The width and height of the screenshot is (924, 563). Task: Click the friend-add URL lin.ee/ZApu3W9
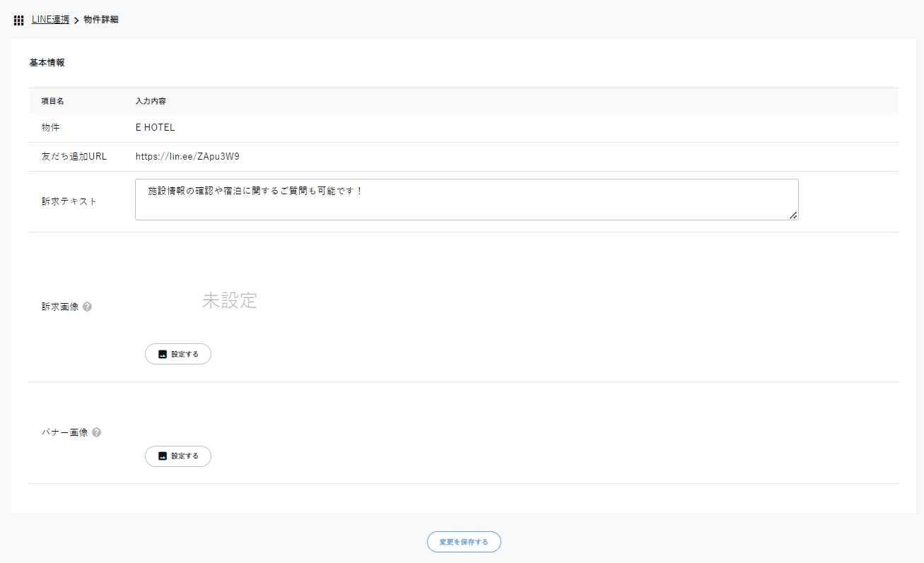coord(192,157)
